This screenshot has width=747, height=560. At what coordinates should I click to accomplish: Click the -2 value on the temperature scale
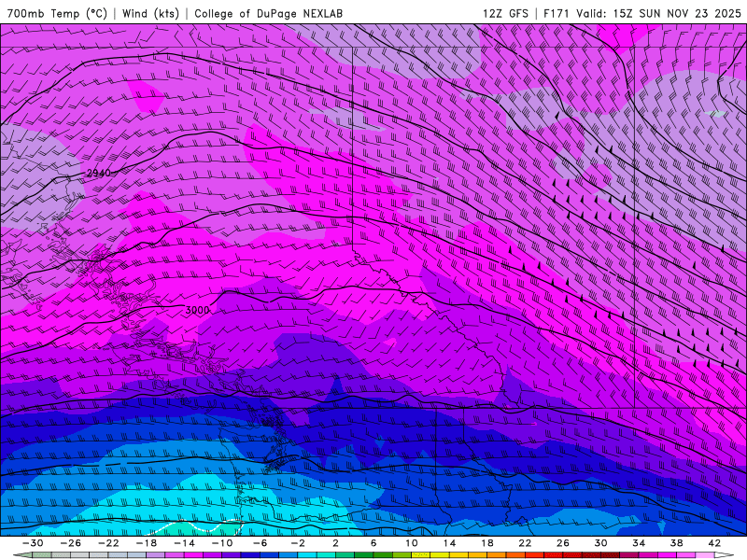click(298, 543)
